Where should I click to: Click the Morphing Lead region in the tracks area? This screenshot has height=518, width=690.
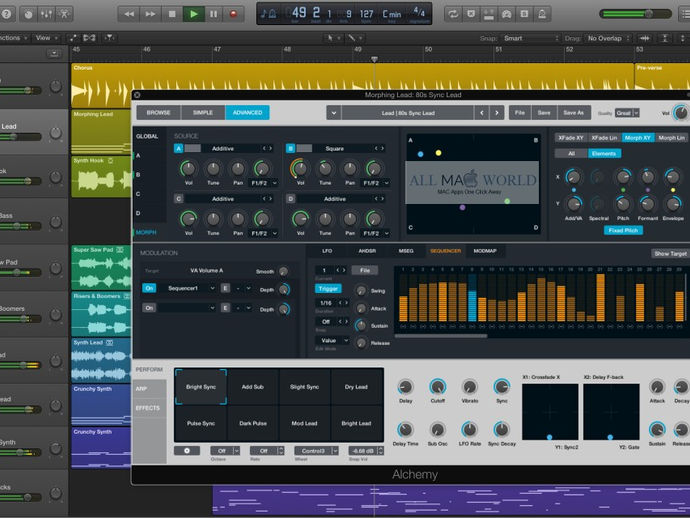(101, 132)
